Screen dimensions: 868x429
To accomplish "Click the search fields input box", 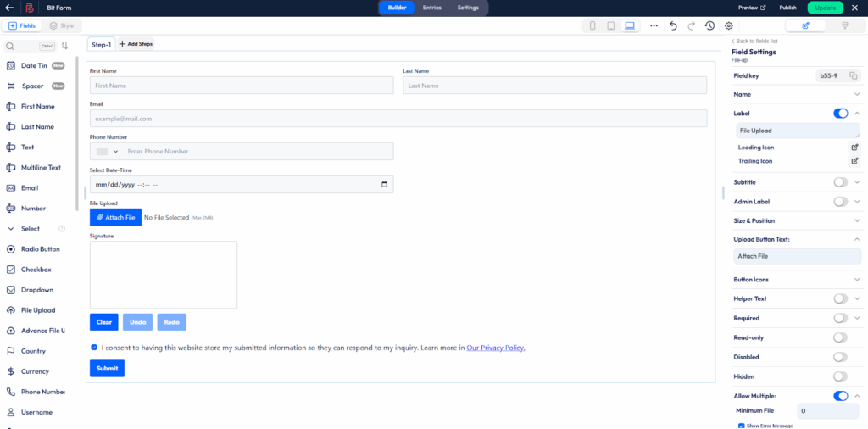I will [29, 46].
